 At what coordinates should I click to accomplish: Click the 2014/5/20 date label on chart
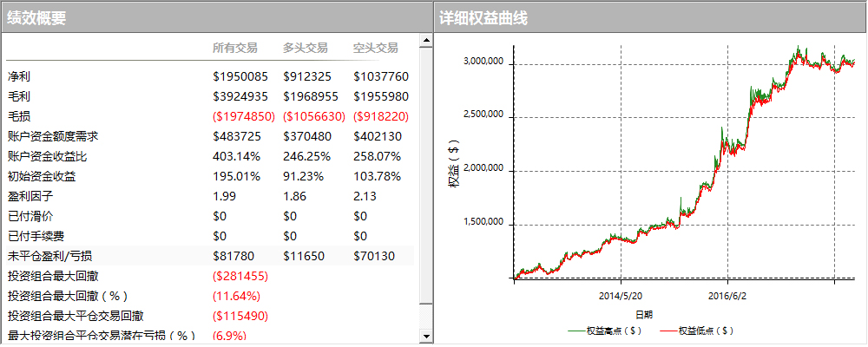621,295
